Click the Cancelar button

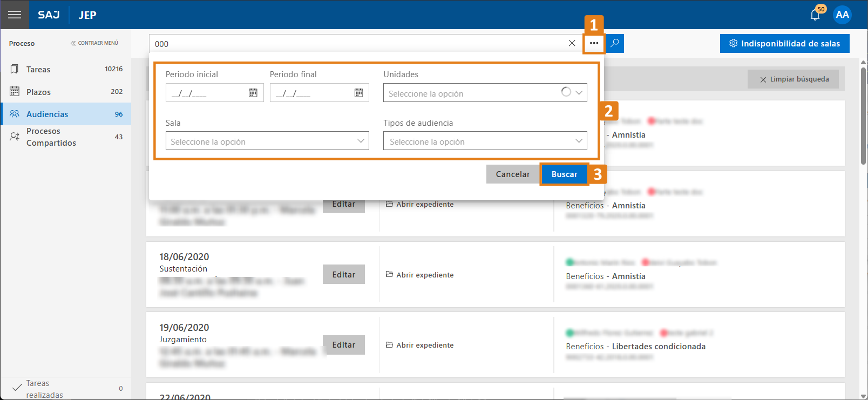point(513,174)
